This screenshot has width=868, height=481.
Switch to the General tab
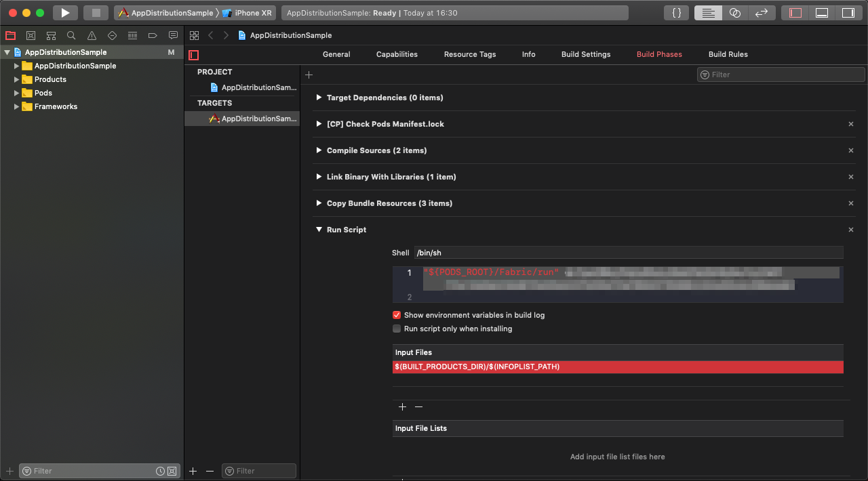[336, 54]
